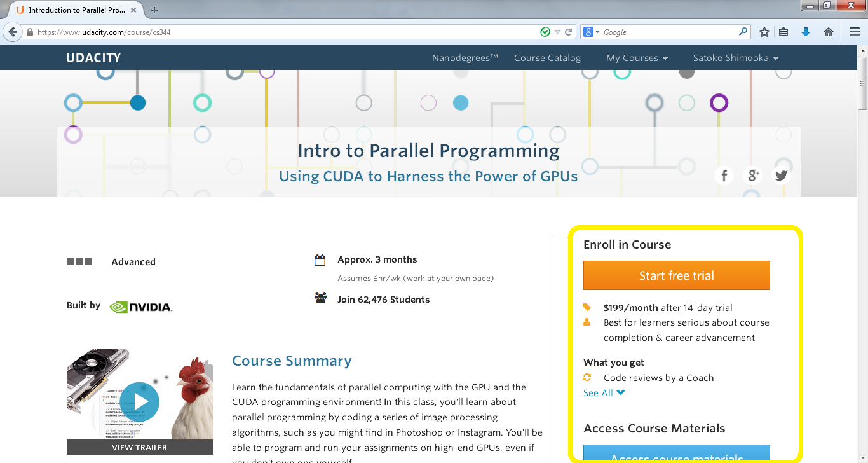This screenshot has width=868, height=463.
Task: Open a new tab with the plus button
Action: click(x=154, y=10)
